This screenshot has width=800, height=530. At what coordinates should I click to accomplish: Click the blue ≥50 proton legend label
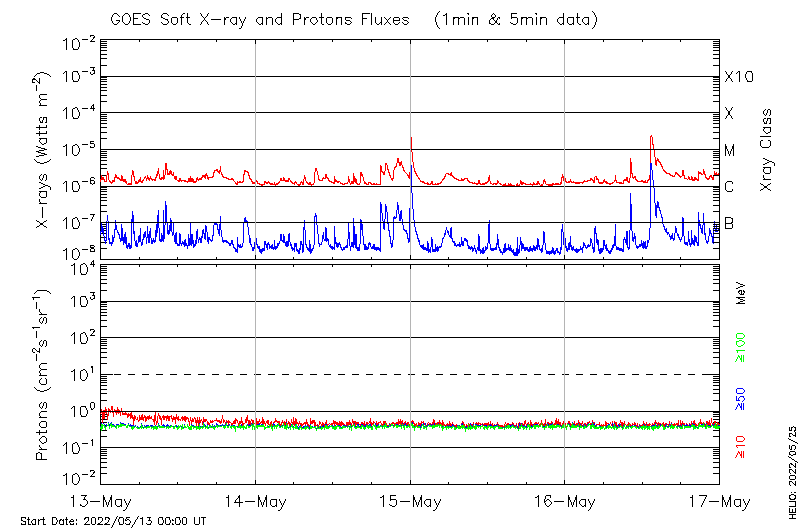[741, 399]
